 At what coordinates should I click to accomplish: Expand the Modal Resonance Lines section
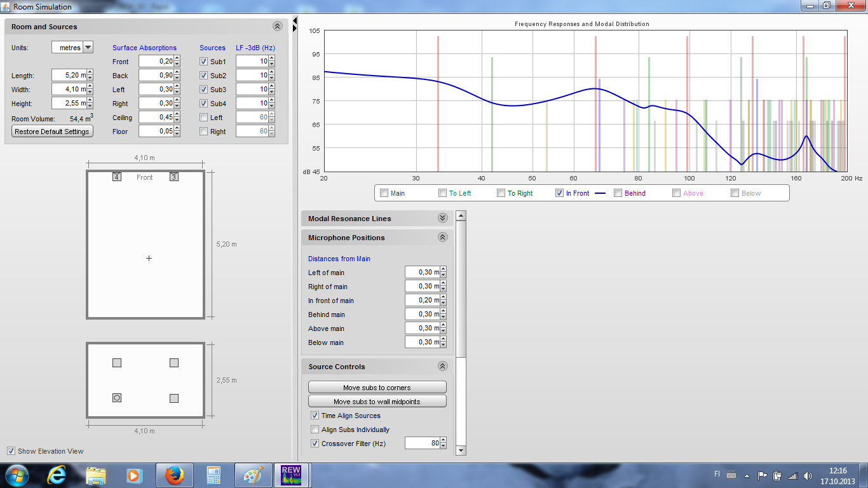click(442, 218)
